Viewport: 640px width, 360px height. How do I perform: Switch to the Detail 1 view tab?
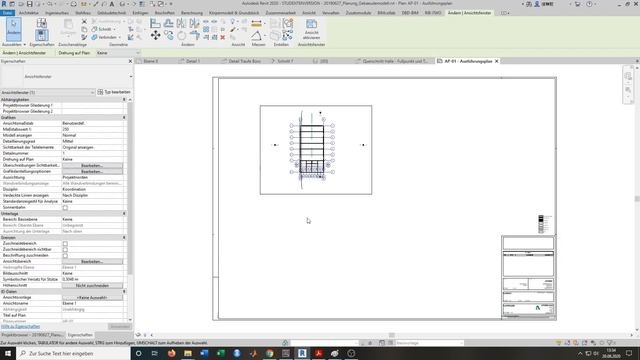(x=192, y=61)
